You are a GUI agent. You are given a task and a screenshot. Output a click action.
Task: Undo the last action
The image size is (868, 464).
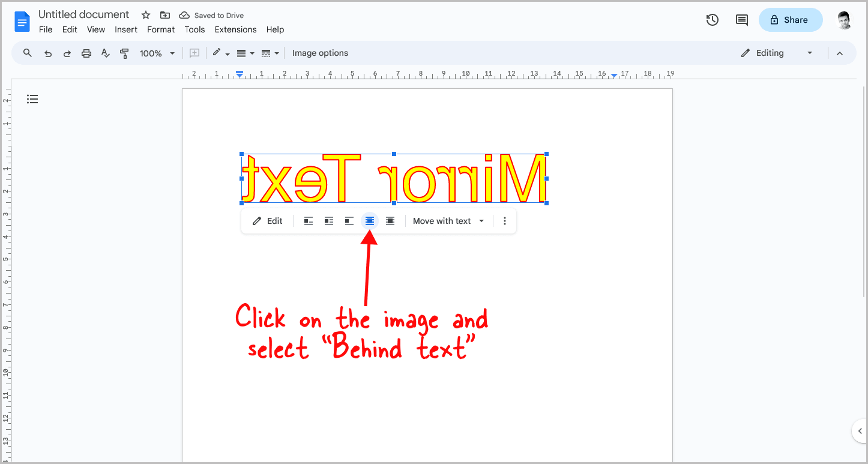pos(47,53)
